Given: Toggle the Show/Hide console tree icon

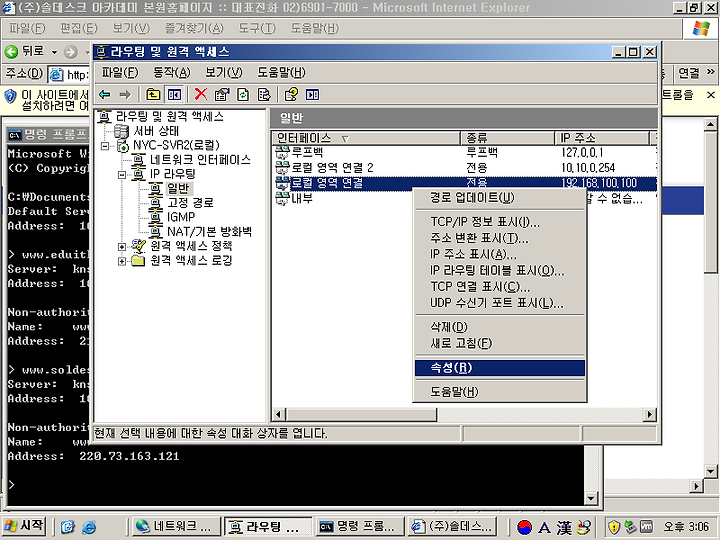Looking at the screenshot, I should click(x=174, y=95).
